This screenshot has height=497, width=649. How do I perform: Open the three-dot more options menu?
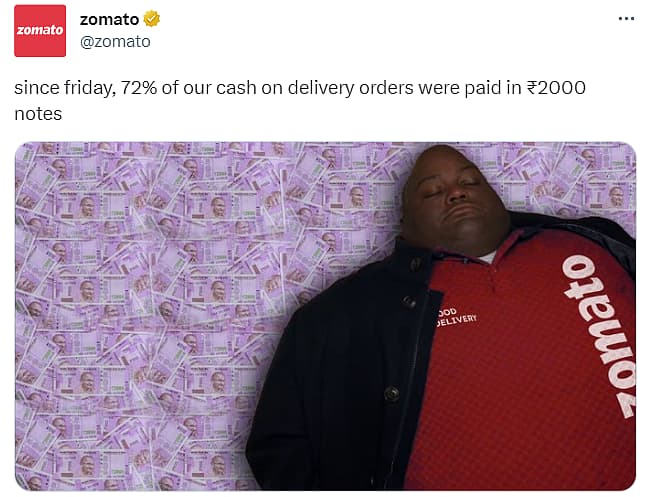click(626, 19)
